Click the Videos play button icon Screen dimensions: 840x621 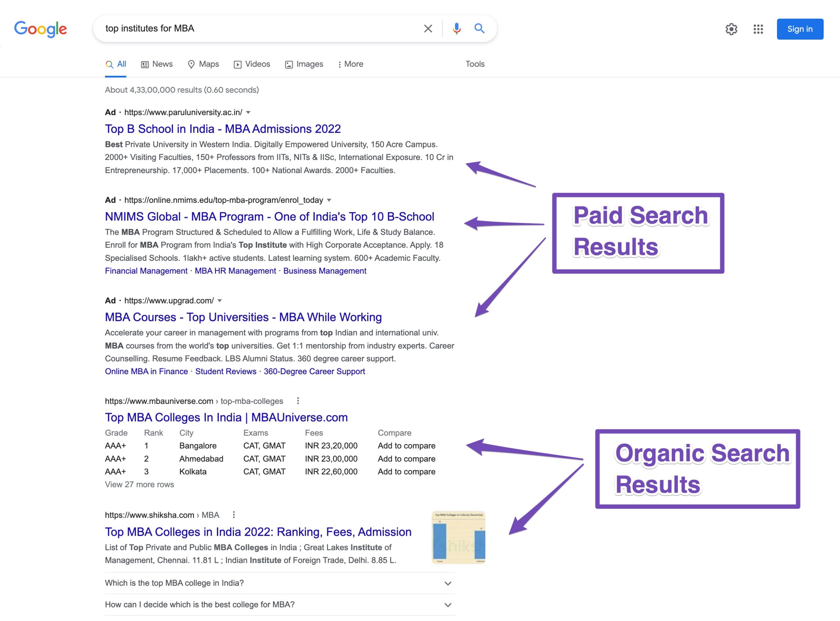[237, 64]
